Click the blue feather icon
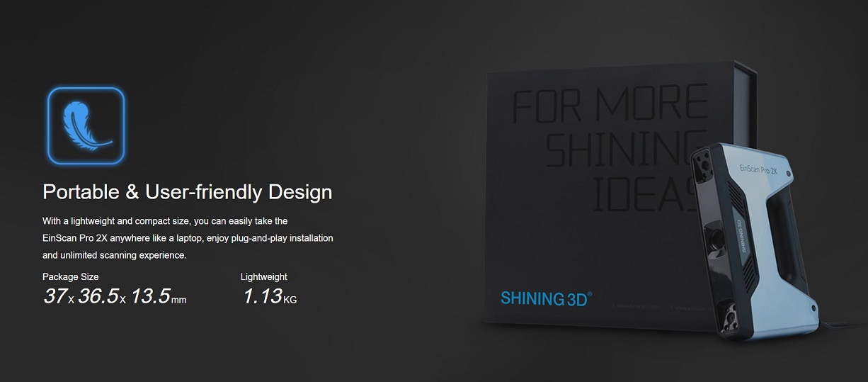Screen dimensions: 868x382 click(x=86, y=125)
